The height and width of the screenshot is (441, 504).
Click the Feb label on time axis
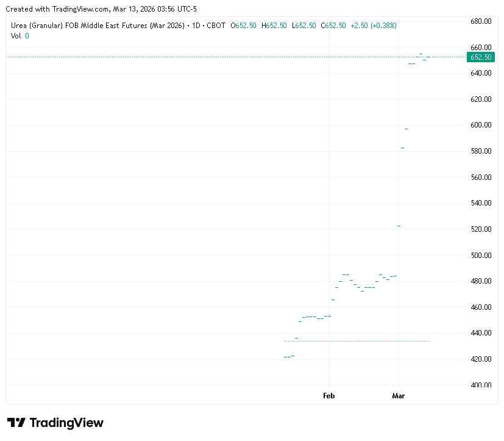[x=329, y=396]
